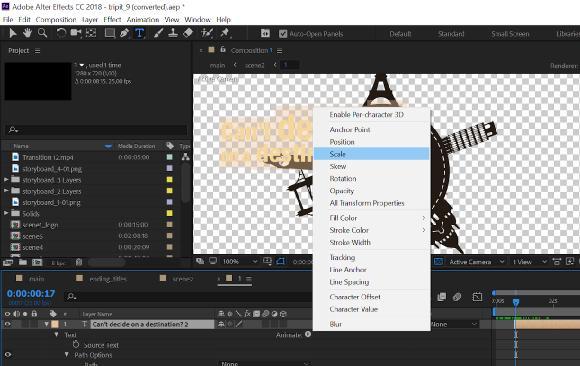Image resolution: width=580 pixels, height=366 pixels.
Task: Open the 1 View layout dropdown
Action: pos(529,262)
